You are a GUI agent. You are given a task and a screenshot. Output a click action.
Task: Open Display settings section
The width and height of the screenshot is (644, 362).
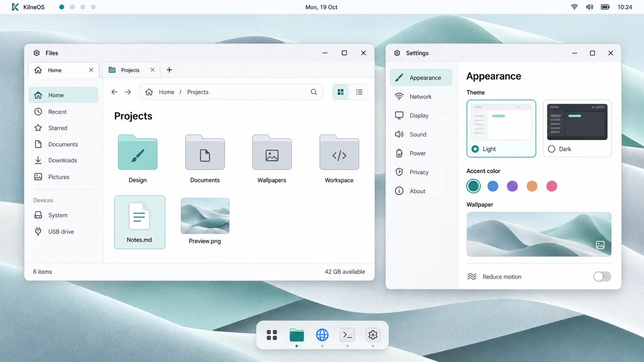[x=421, y=115]
